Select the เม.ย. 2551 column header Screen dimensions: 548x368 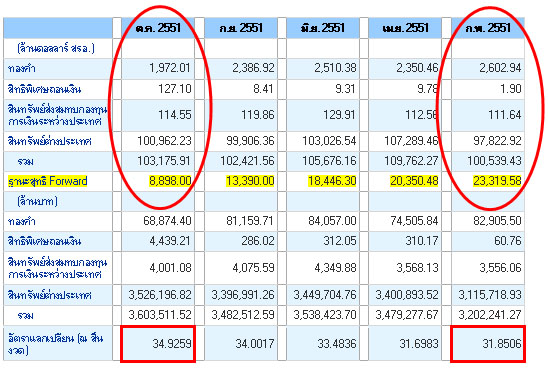pyautogui.click(x=405, y=28)
